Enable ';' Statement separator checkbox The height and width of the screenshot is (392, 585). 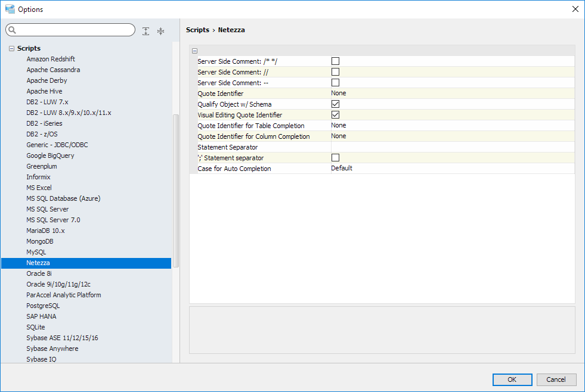tap(335, 157)
